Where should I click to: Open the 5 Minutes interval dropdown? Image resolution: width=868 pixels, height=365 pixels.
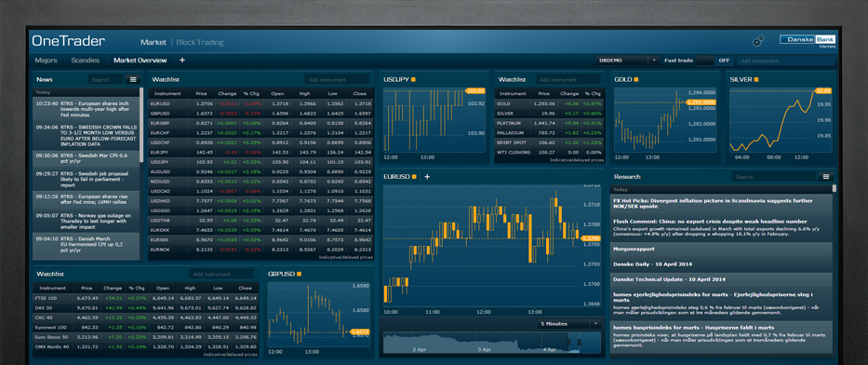569,324
